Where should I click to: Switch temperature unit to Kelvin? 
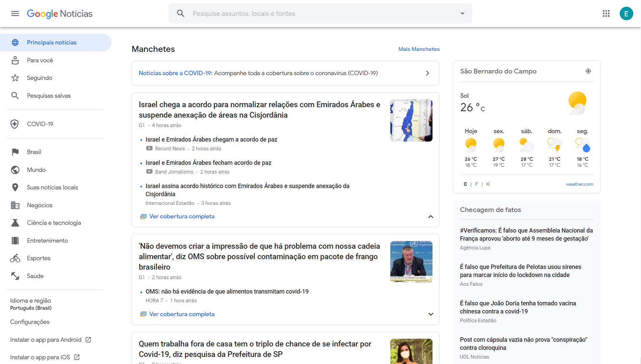coord(488,184)
